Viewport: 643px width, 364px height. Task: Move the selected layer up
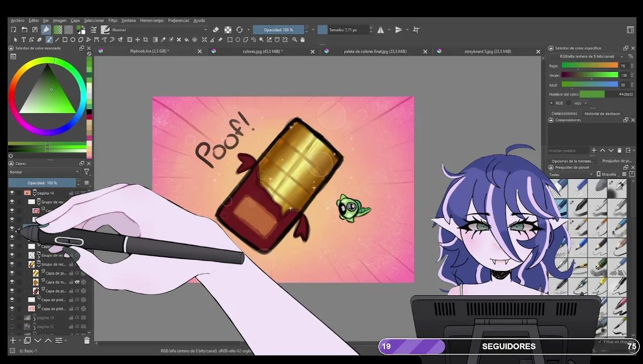point(48,341)
